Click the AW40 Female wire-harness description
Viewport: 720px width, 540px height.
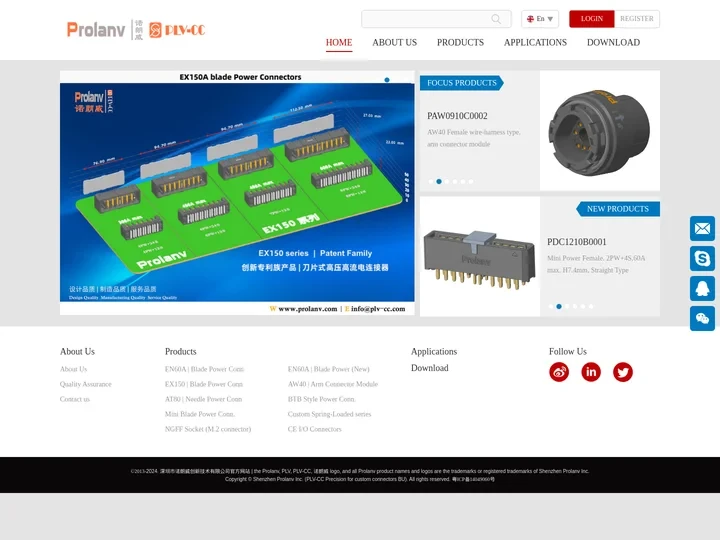[x=473, y=138]
